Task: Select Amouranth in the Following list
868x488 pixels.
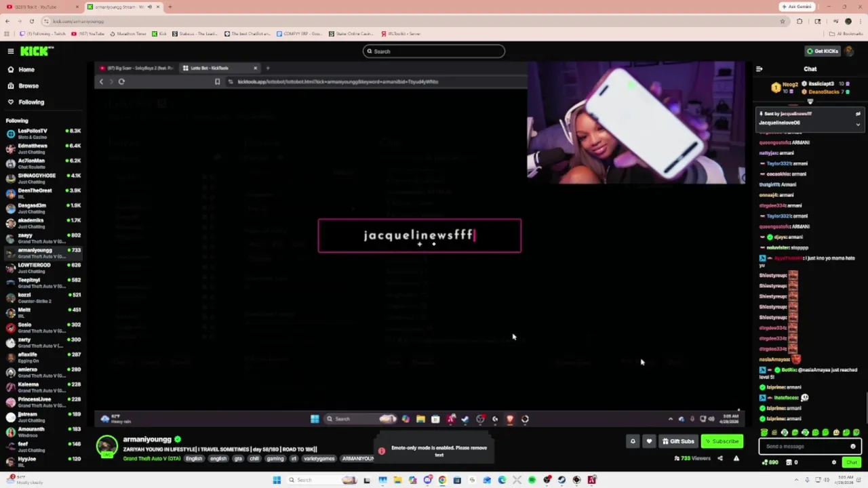Action: (43, 432)
